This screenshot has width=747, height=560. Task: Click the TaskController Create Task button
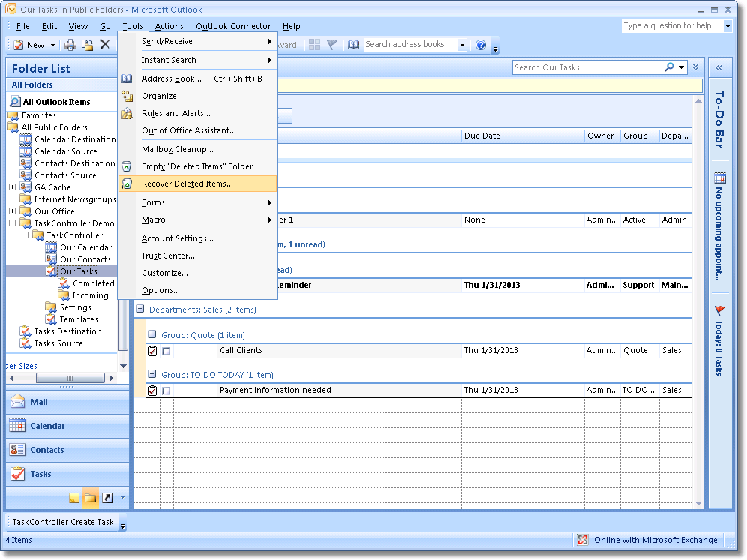63,522
